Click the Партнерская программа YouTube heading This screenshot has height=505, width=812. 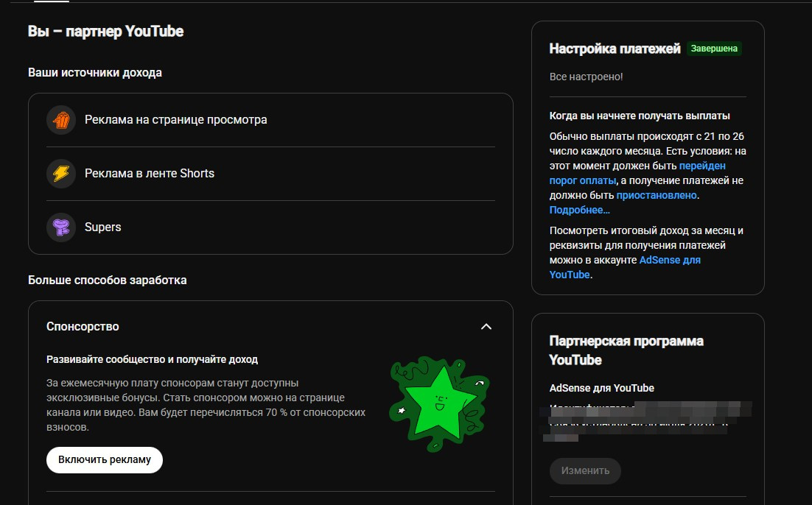pyautogui.click(x=626, y=350)
